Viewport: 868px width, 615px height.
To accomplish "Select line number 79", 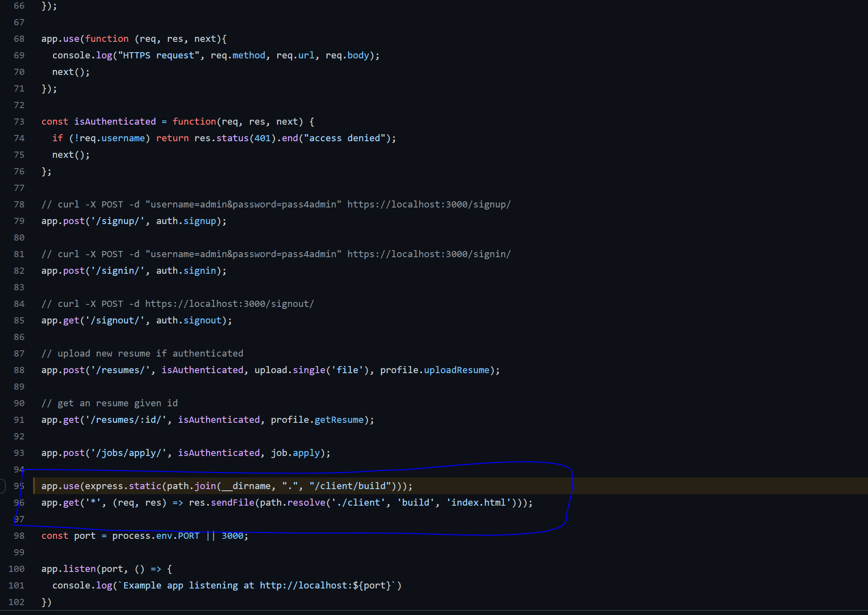I will click(x=19, y=221).
